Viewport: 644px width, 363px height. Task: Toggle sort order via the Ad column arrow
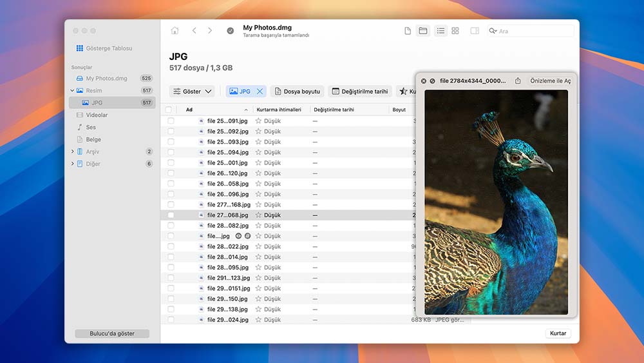click(x=246, y=110)
